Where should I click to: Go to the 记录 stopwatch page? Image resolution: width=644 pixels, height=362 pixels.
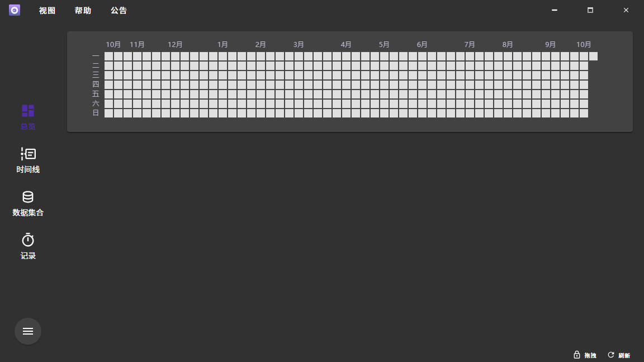28,246
